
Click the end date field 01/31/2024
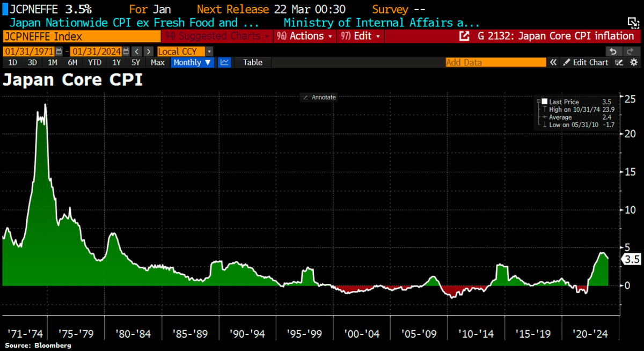[96, 52]
